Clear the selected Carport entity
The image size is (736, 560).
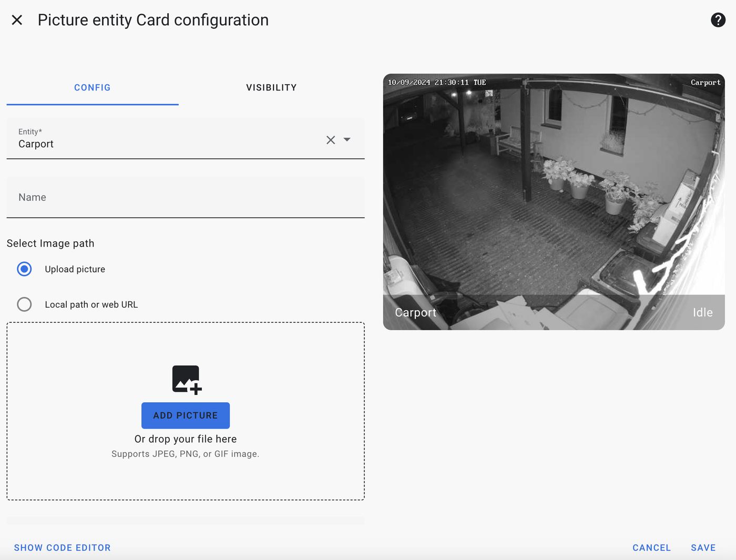[x=331, y=140]
